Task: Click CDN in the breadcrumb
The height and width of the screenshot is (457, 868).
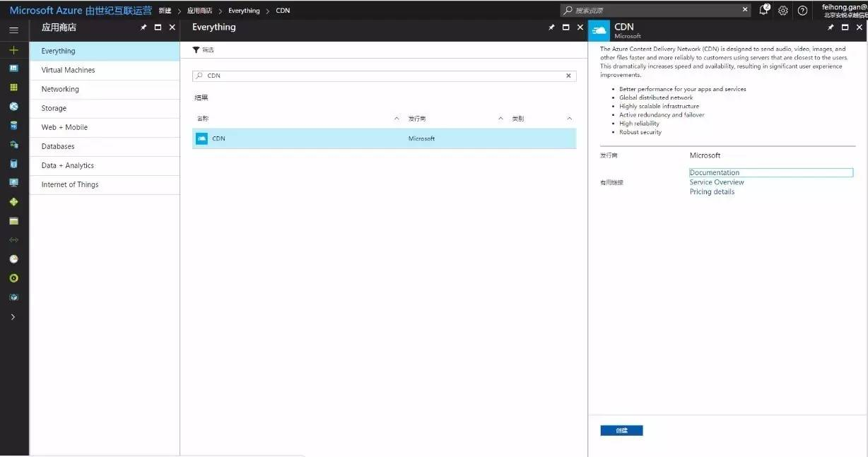Action: 283,11
